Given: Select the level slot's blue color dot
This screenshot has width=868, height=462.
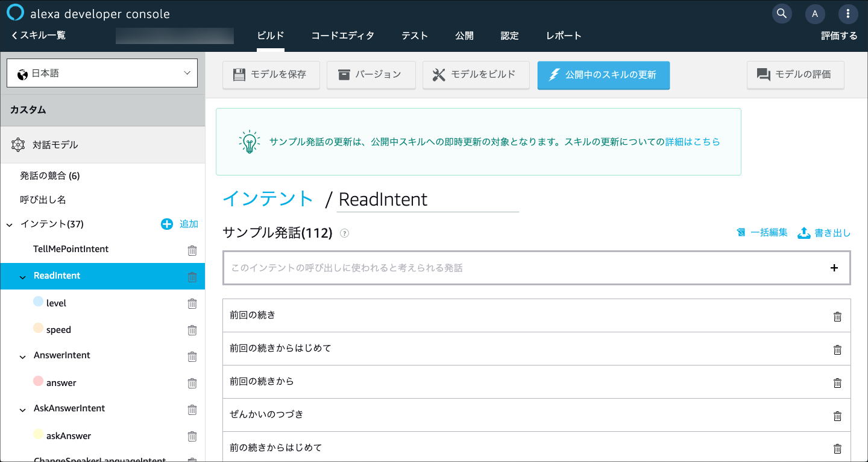Looking at the screenshot, I should pos(39,302).
